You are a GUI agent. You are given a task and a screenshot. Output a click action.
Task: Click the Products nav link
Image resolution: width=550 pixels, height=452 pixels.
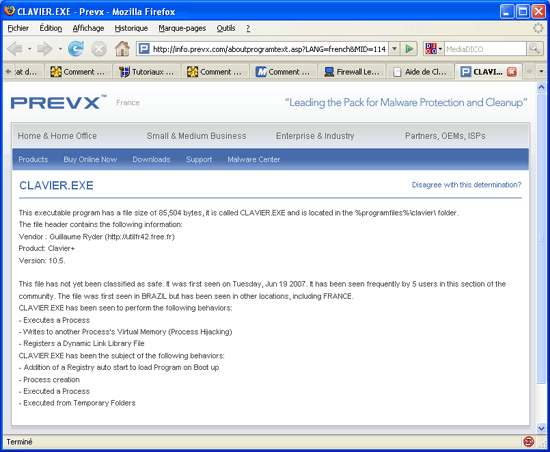click(x=33, y=160)
